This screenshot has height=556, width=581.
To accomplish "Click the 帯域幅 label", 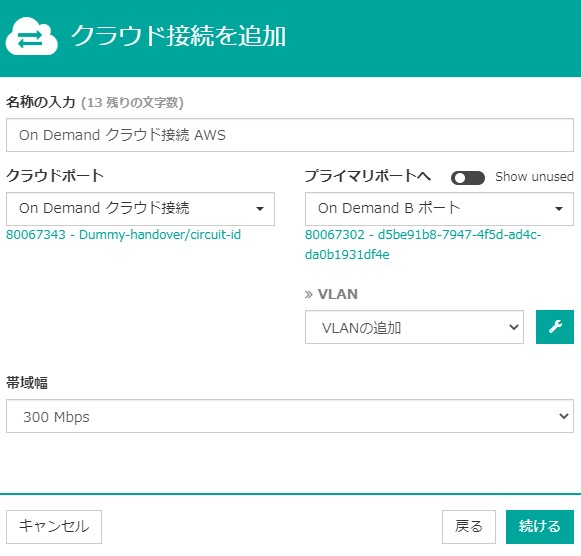I will 27,383.
